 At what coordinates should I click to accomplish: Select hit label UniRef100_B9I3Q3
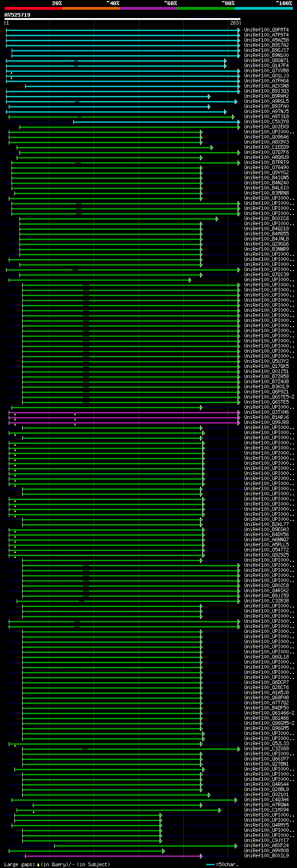tap(266, 91)
